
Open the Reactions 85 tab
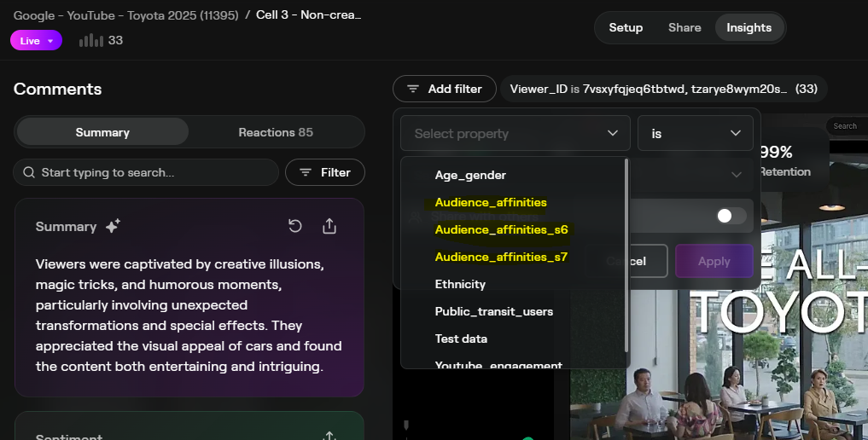point(275,132)
